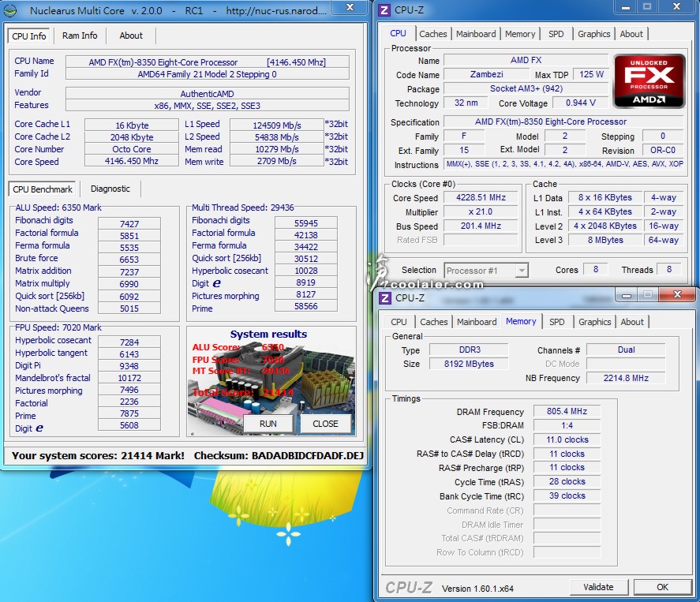The width and height of the screenshot is (700, 602).
Task: Open About tab in CPU-Z memory window
Action: [x=632, y=322]
